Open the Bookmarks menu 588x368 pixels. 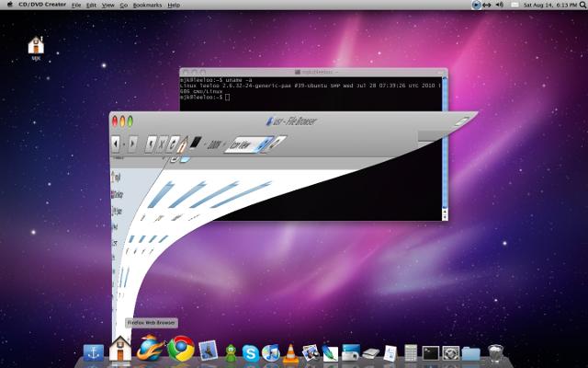146,6
